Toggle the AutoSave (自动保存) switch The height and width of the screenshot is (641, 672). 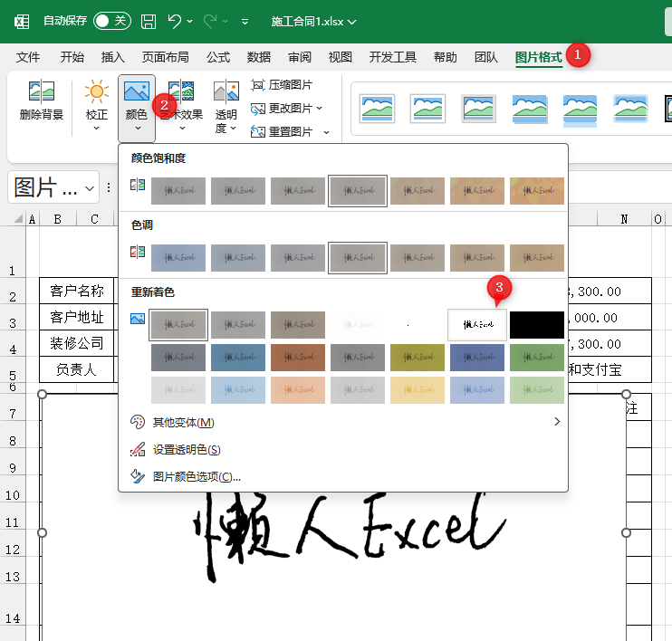click(112, 21)
